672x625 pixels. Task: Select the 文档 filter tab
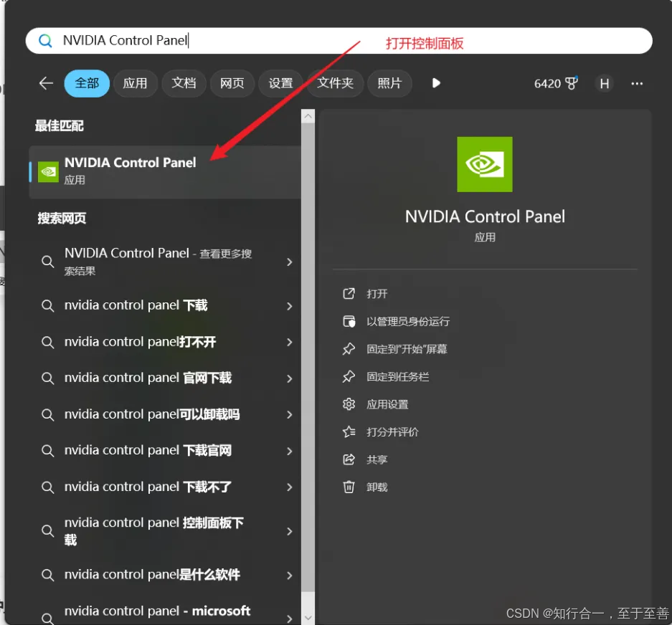pos(184,83)
